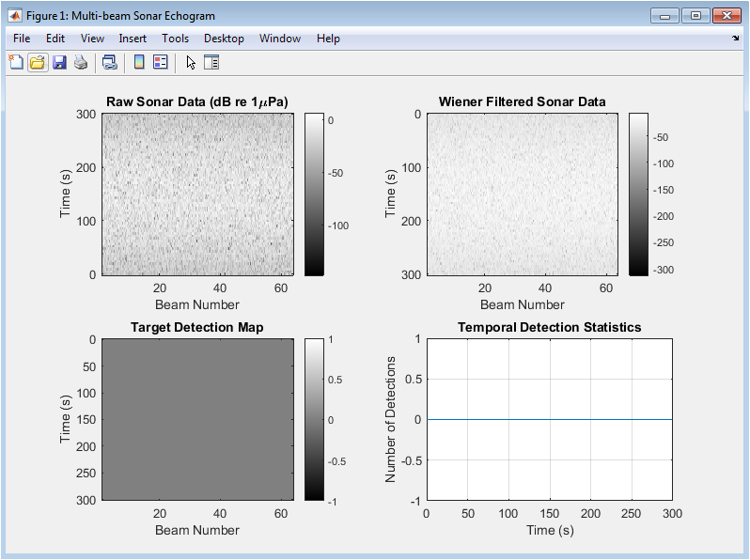Expand the Desktop menu
Screen dimensions: 750x560
point(224,39)
